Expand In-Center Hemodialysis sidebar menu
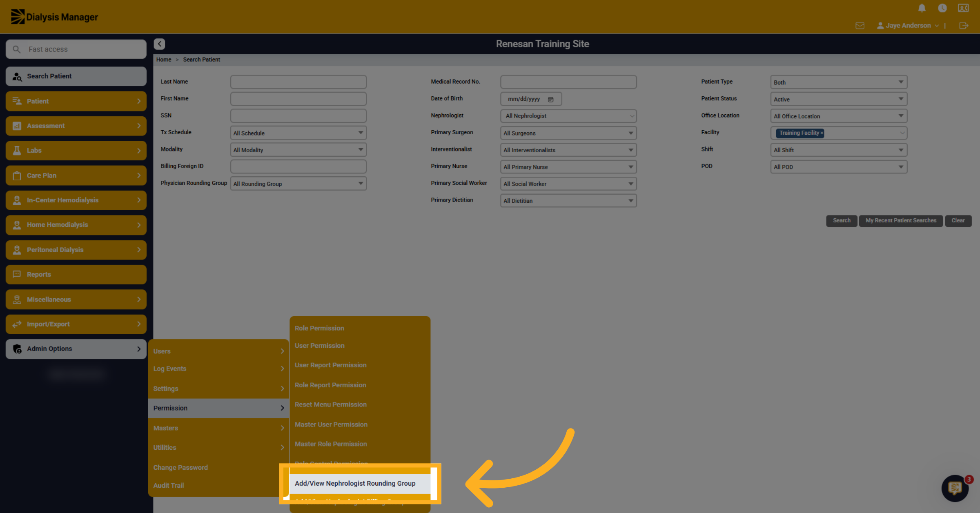Viewport: 980px width, 513px height. [76, 200]
